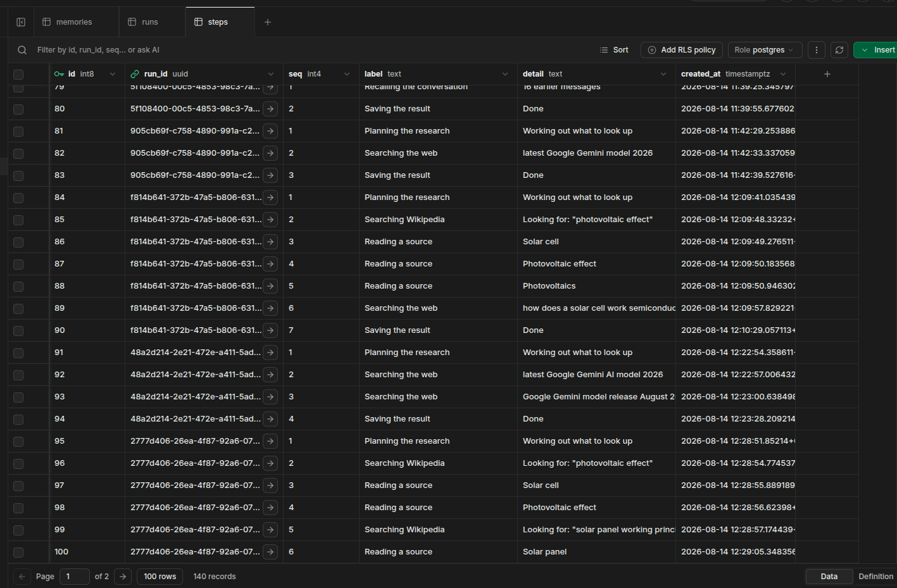Select all rows with header checkbox
Image resolution: width=897 pixels, height=588 pixels.
click(18, 74)
